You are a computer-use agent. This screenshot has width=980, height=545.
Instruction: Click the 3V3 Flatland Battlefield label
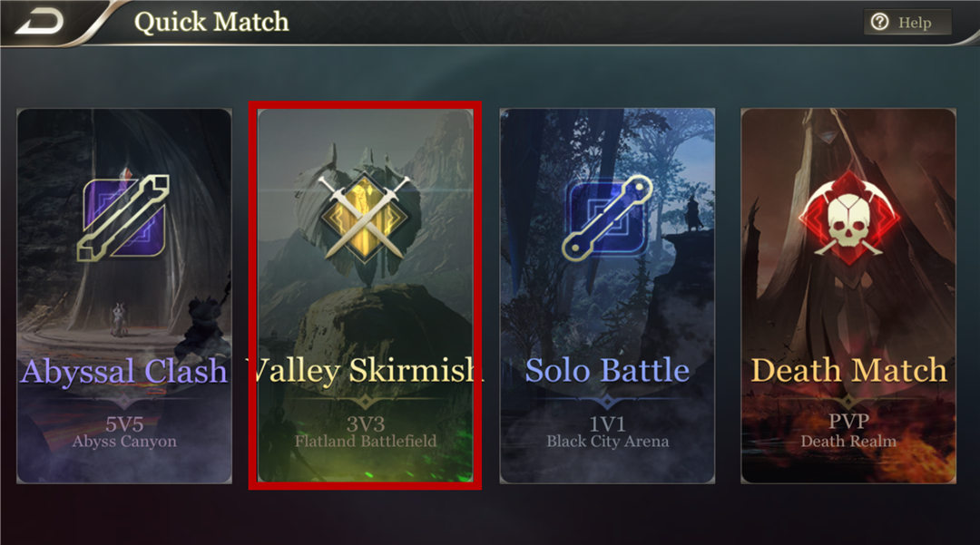(x=366, y=432)
